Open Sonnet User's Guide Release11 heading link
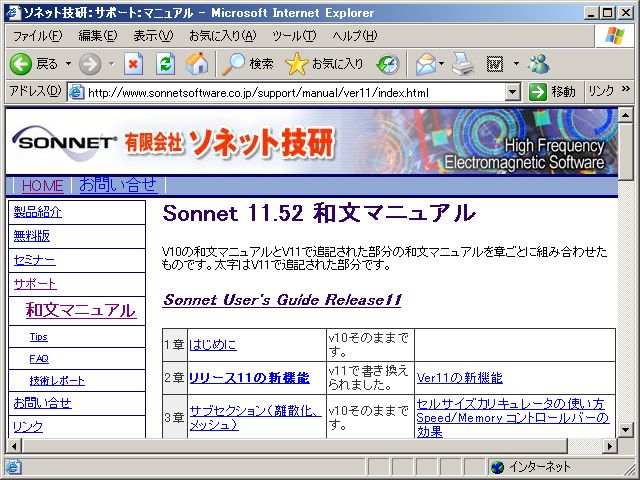Screen dimensions: 640x480 pyautogui.click(x=282, y=300)
